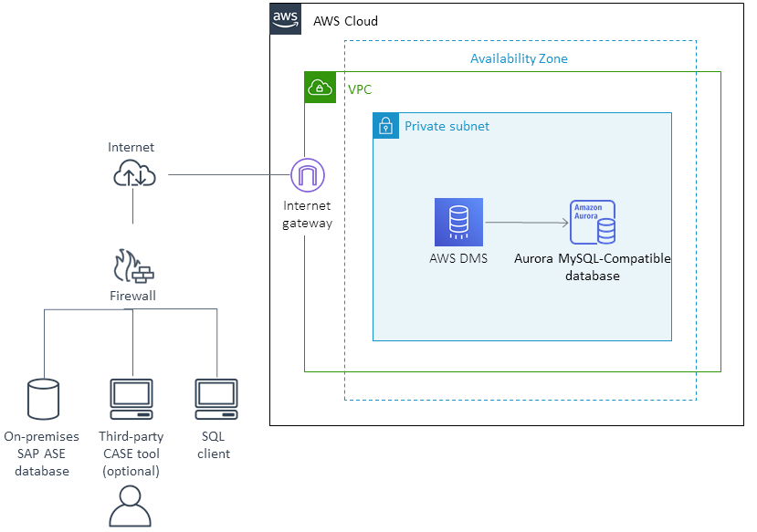Click the 'Third-party CASE tool' caption
This screenshot has height=532, width=757.
[x=131, y=453]
